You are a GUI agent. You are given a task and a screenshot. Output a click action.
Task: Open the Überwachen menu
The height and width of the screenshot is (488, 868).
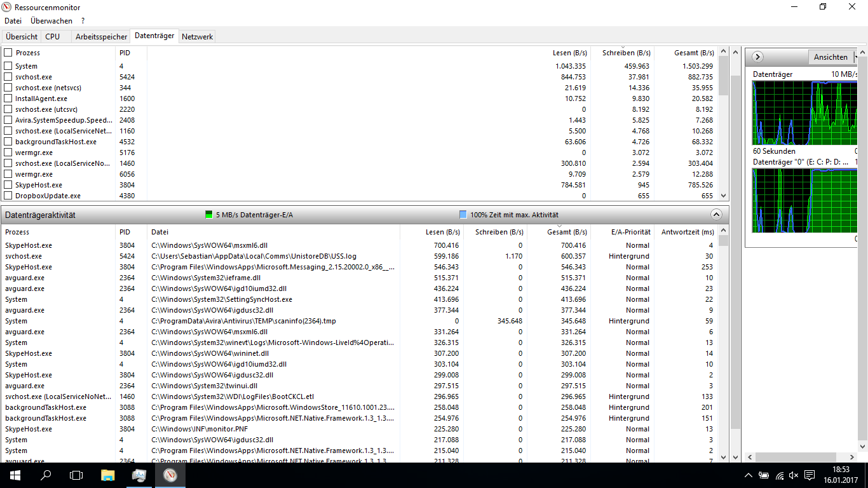51,21
